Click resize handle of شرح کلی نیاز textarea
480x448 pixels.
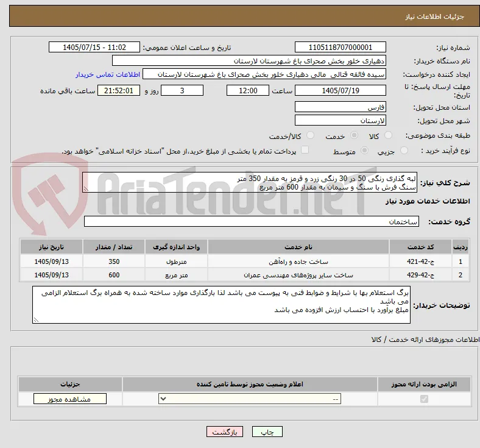pos(86,189)
